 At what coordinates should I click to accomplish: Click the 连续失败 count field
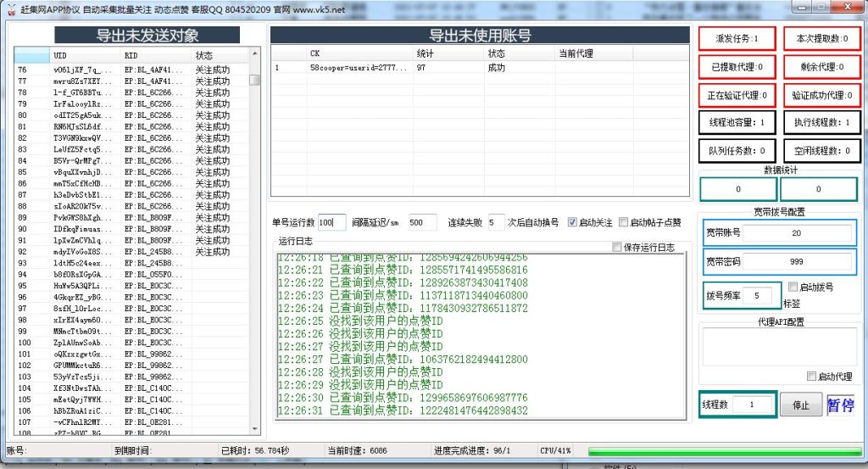coord(496,222)
